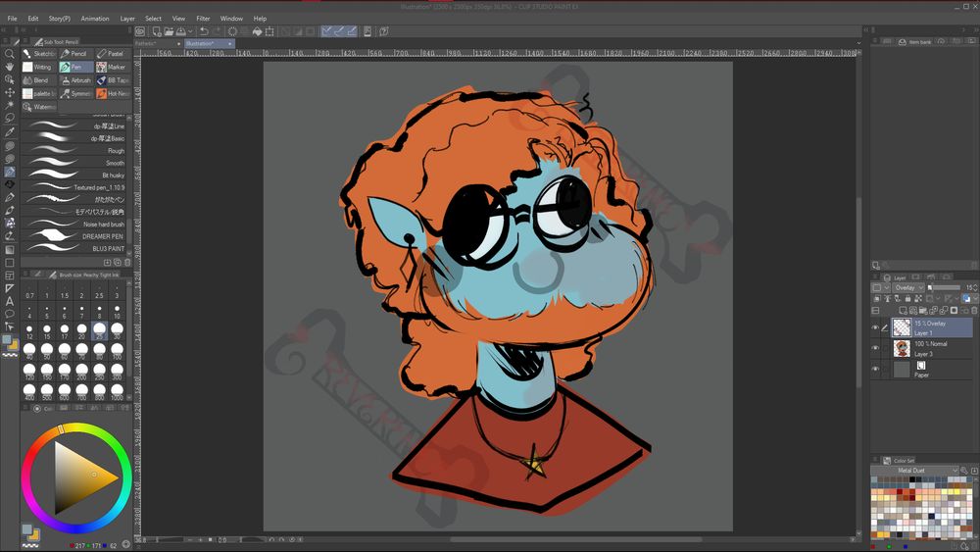Switch to the Illustration canvas tab
The image size is (980, 552).
pyautogui.click(x=209, y=44)
